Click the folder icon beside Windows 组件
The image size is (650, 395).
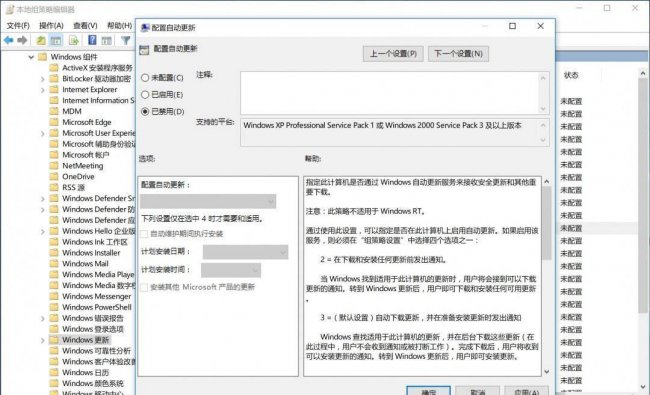(42, 57)
